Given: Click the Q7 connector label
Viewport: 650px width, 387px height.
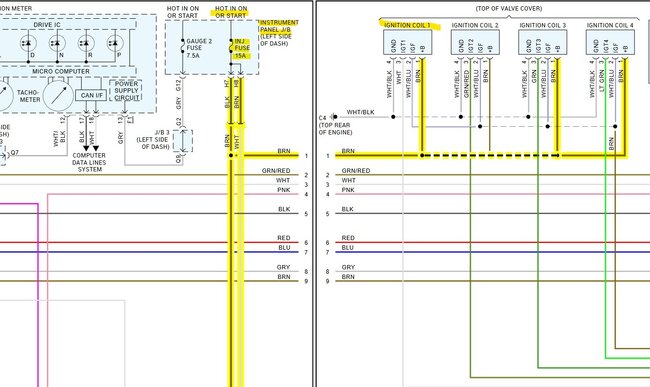Looking at the screenshot, I should [15, 152].
